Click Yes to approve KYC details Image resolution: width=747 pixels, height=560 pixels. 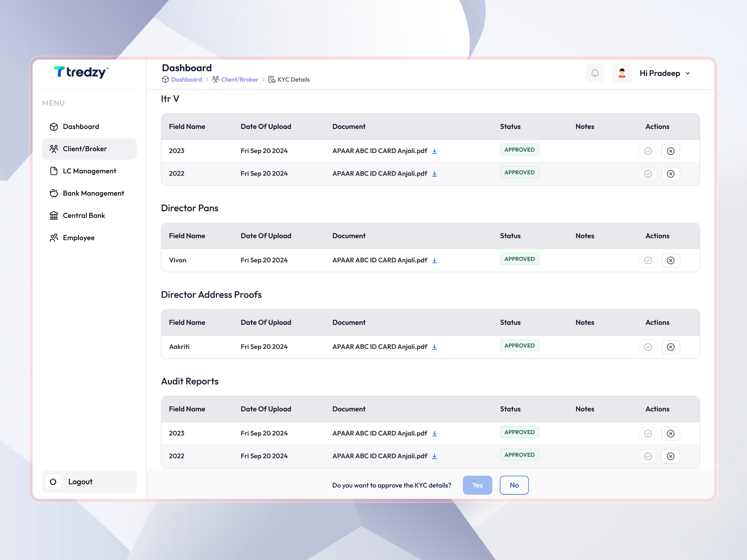[477, 485]
